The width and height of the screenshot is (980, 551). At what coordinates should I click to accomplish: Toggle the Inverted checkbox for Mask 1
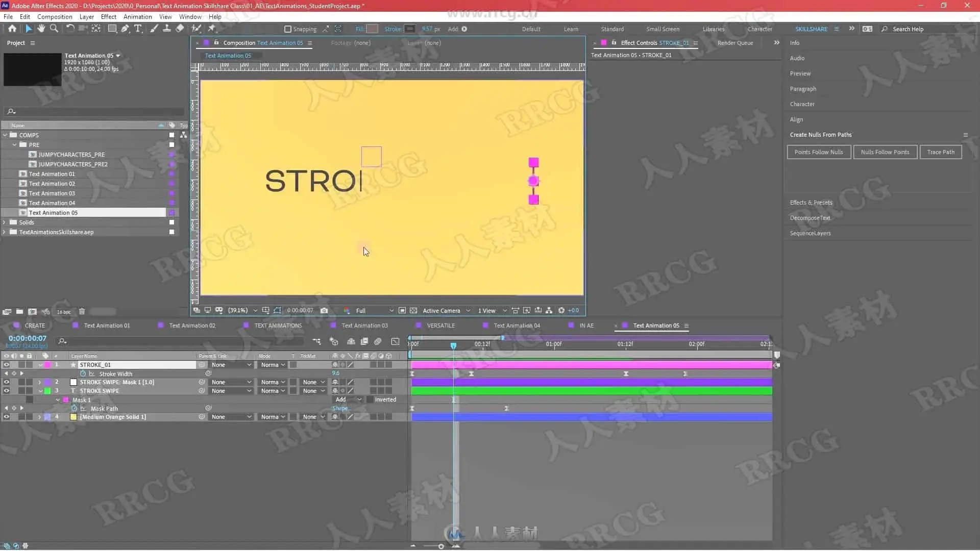pos(370,399)
